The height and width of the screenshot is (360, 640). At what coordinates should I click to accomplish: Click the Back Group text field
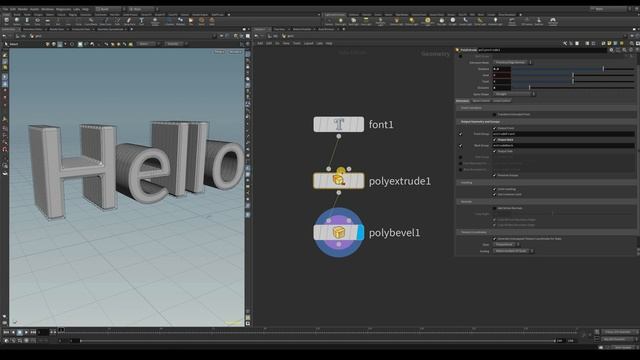click(x=563, y=145)
